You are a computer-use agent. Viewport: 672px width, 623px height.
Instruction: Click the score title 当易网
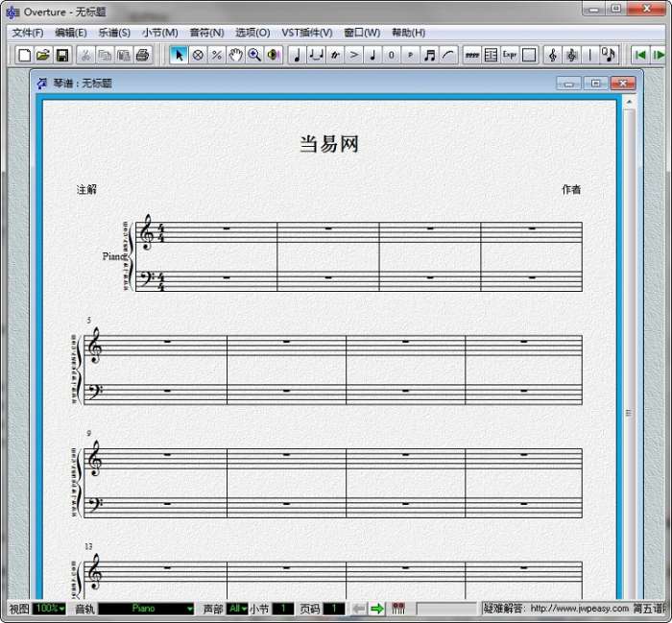pyautogui.click(x=329, y=144)
